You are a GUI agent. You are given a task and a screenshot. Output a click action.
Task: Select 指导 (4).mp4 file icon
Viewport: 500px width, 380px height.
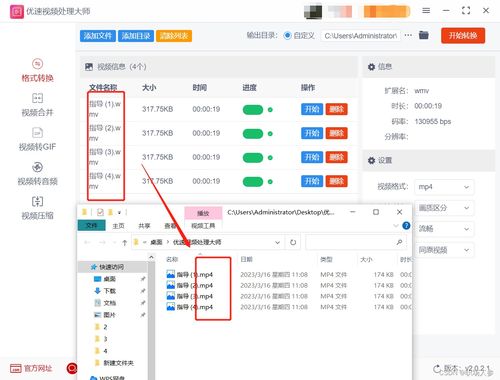click(171, 307)
